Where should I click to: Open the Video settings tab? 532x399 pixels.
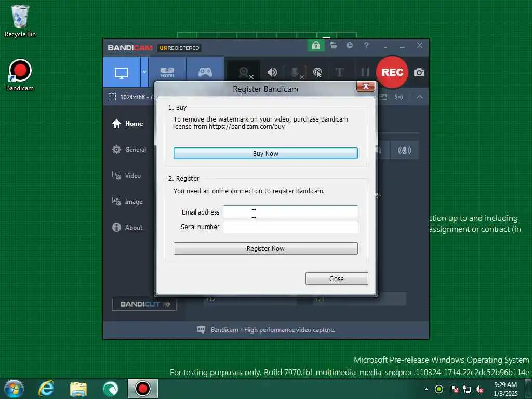point(126,176)
